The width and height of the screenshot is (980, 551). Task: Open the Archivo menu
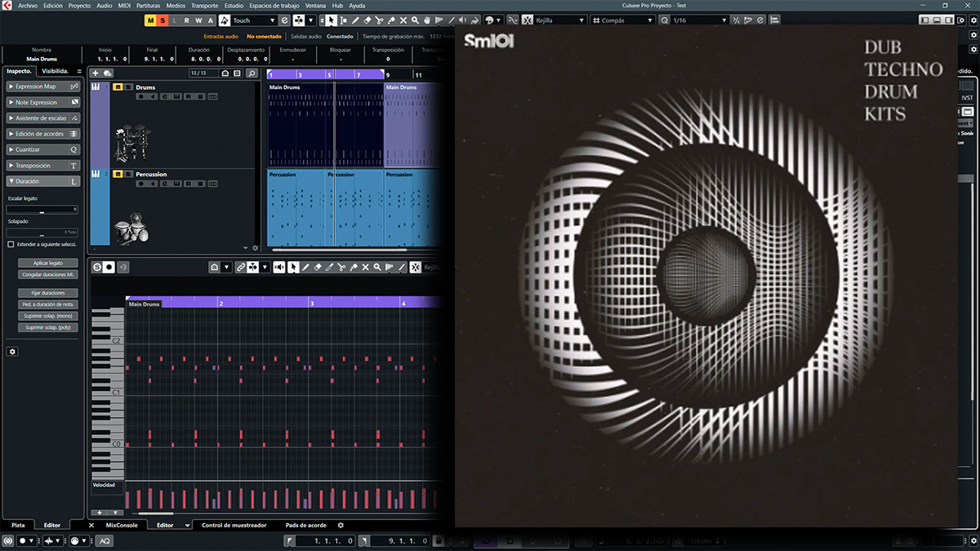click(x=28, y=5)
